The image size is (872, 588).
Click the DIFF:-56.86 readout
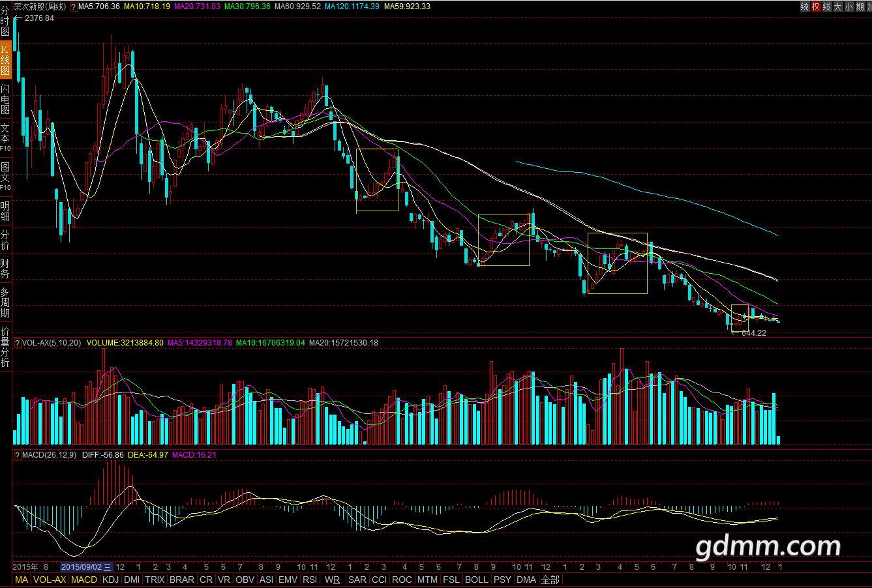pyautogui.click(x=103, y=455)
